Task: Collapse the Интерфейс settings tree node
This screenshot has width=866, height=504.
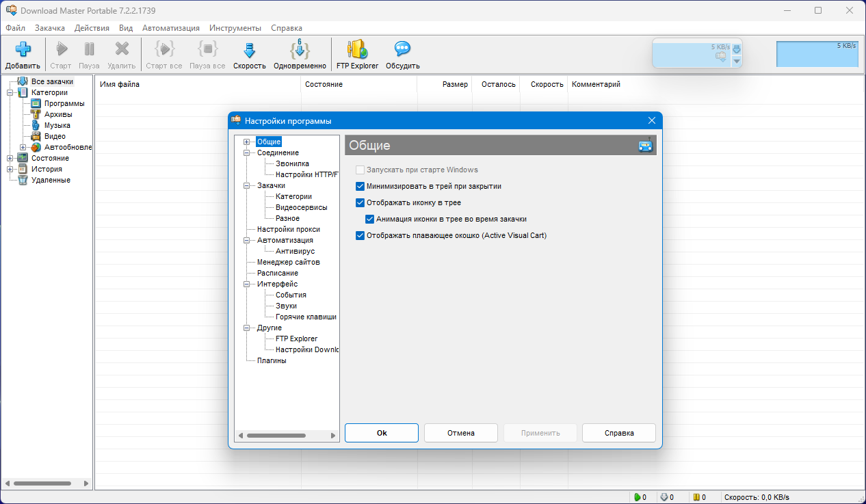Action: [x=246, y=284]
